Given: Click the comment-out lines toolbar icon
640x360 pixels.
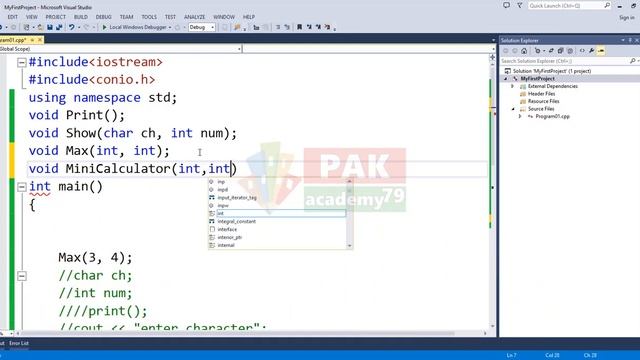Looking at the screenshot, I should click(278, 27).
